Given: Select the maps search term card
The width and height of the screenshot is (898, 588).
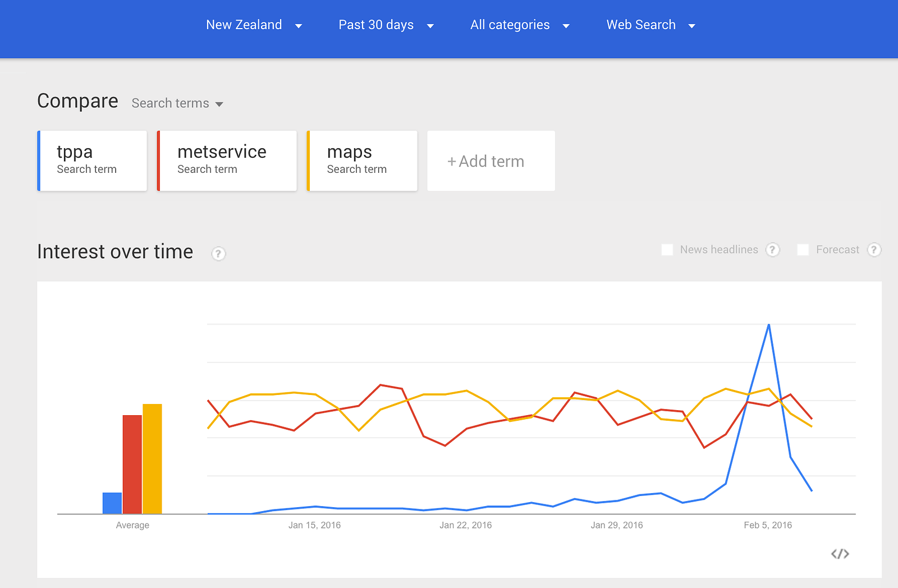Looking at the screenshot, I should 362,161.
